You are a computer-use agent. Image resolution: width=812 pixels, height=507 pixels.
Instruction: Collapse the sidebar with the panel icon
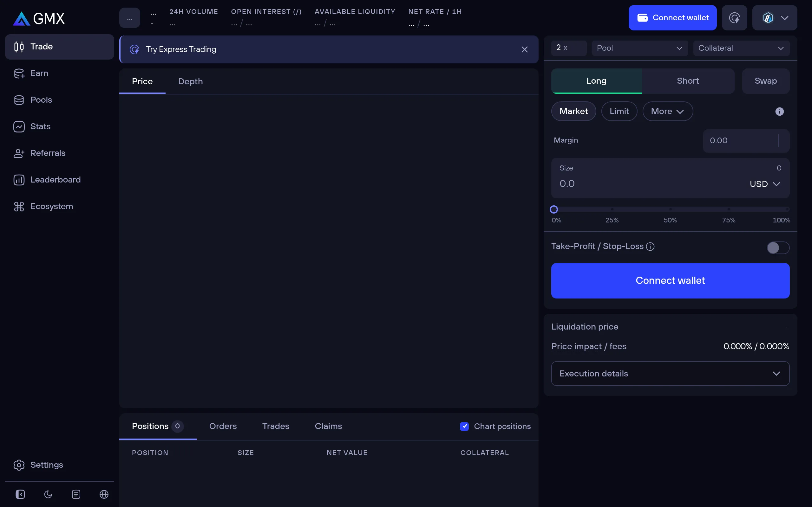[x=20, y=494]
